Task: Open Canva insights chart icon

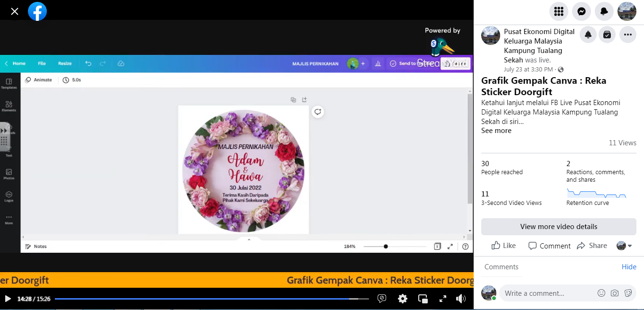Action: coord(378,63)
